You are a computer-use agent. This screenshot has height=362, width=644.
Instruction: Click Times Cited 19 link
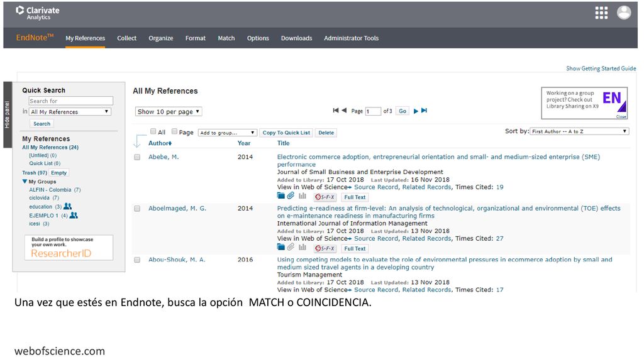pyautogui.click(x=499, y=187)
